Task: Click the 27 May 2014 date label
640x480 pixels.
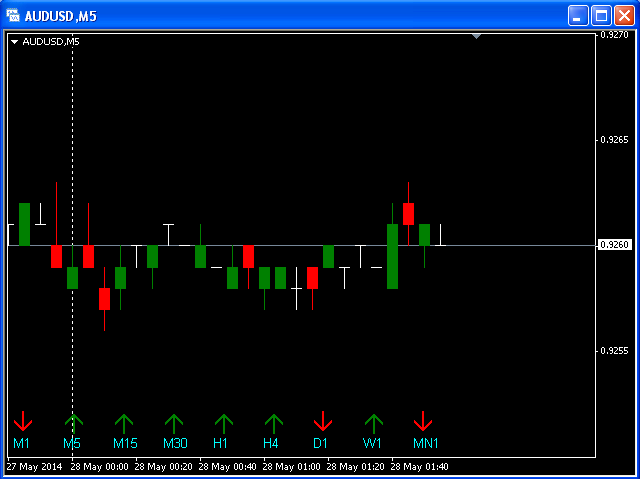Action: coord(35,467)
